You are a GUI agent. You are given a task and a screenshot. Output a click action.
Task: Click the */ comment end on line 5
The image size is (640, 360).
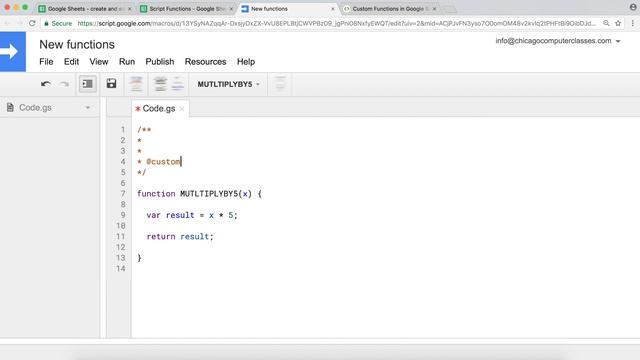[x=142, y=172]
